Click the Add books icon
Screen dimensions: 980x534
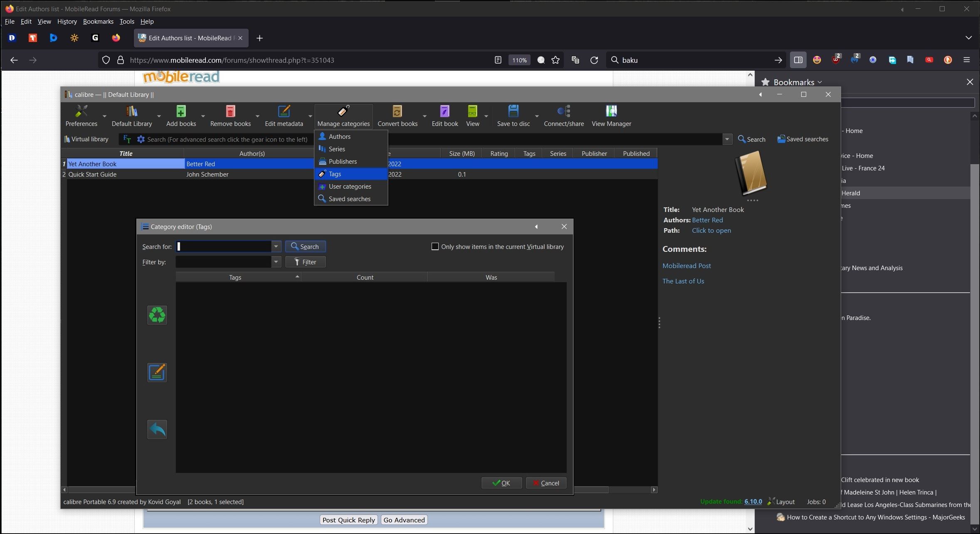coord(181,112)
